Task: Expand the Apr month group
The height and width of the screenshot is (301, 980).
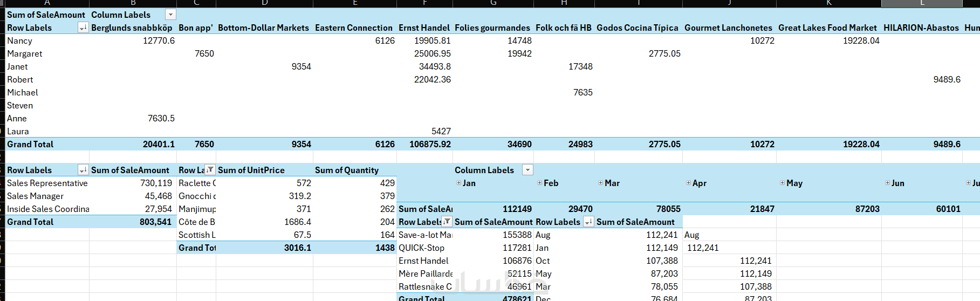Action: pyautogui.click(x=688, y=183)
